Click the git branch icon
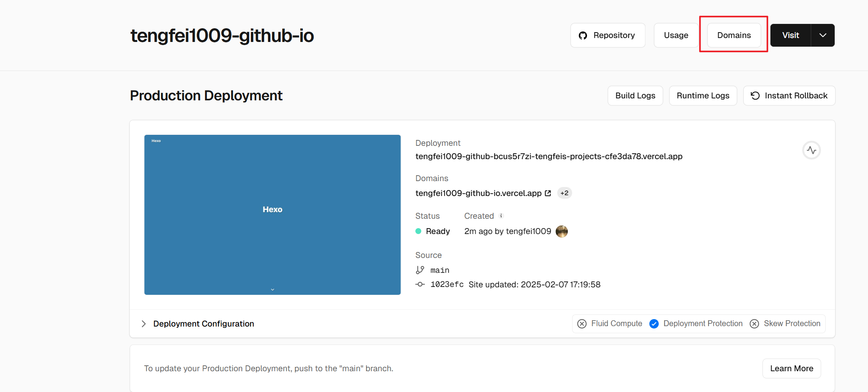The height and width of the screenshot is (392, 868). point(420,270)
